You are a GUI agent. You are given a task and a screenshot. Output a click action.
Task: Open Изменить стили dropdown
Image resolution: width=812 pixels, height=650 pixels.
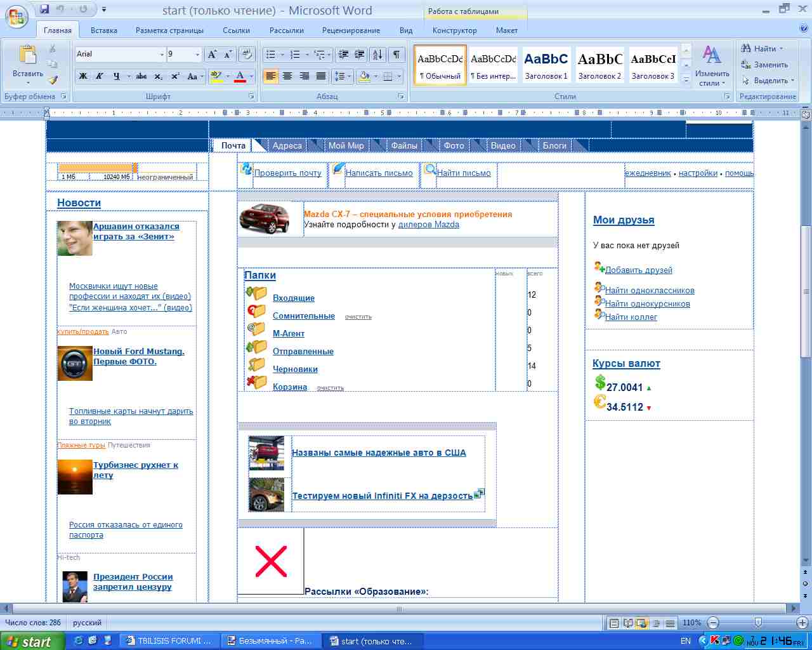pyautogui.click(x=712, y=66)
